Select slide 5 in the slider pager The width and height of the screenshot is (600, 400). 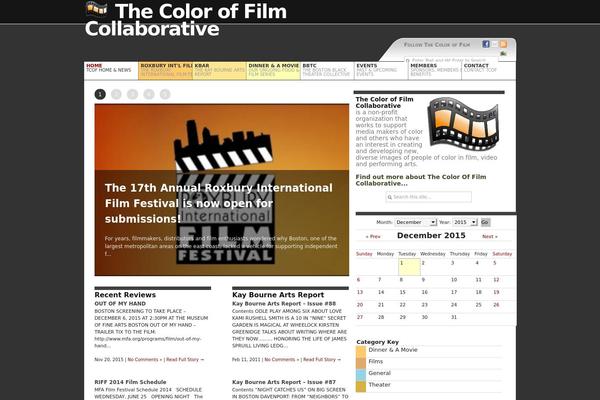pyautogui.click(x=165, y=94)
